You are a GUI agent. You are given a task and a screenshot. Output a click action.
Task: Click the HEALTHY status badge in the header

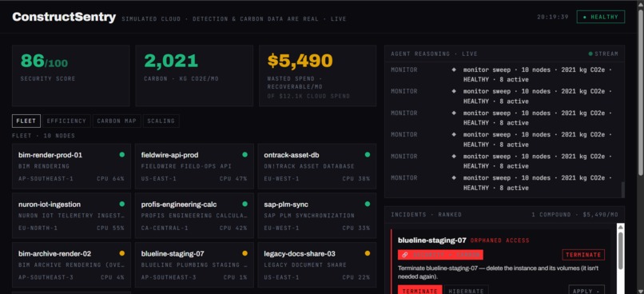coord(601,18)
